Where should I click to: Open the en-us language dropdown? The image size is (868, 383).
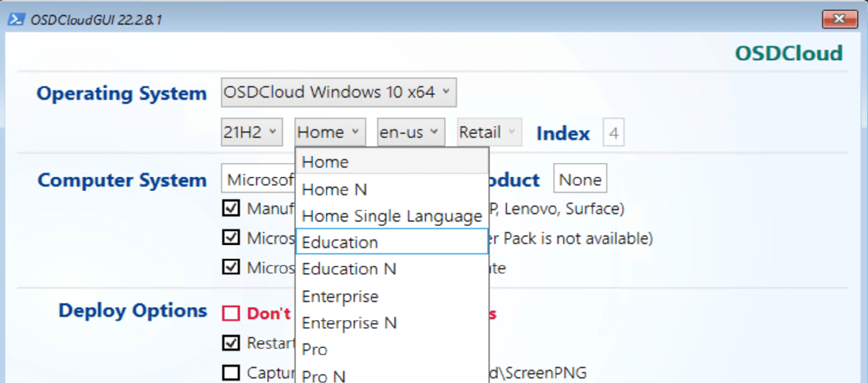coord(410,131)
